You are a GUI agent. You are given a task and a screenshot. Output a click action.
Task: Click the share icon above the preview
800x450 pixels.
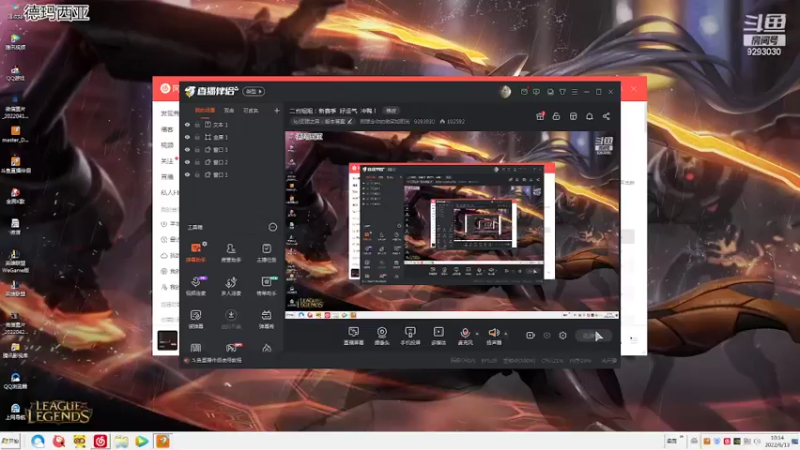(606, 116)
